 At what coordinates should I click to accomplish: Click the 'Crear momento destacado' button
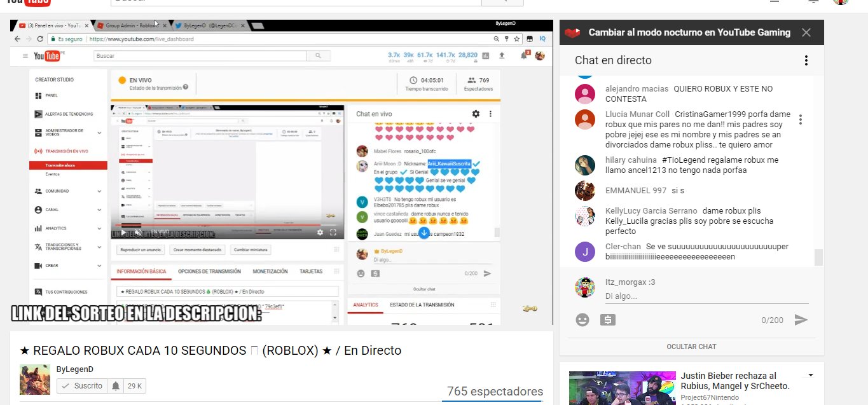(198, 250)
